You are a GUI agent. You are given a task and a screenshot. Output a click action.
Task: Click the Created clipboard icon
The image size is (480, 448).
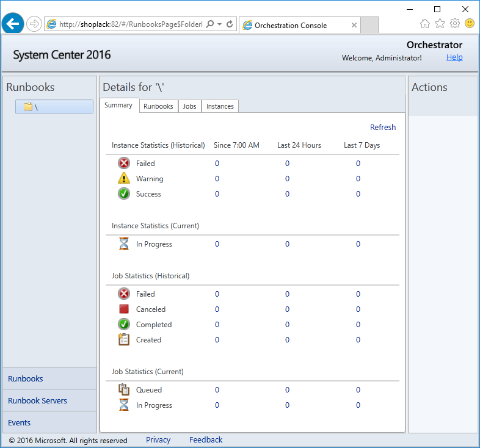click(124, 340)
